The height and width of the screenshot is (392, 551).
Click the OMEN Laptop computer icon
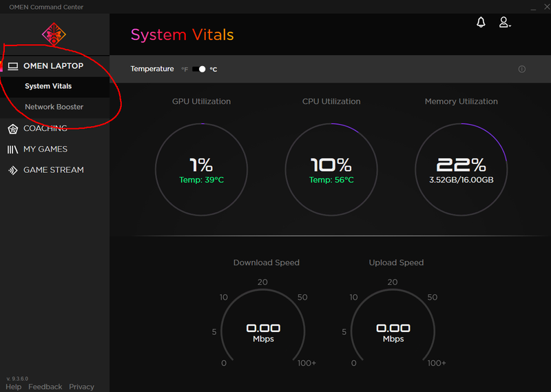[x=13, y=66]
